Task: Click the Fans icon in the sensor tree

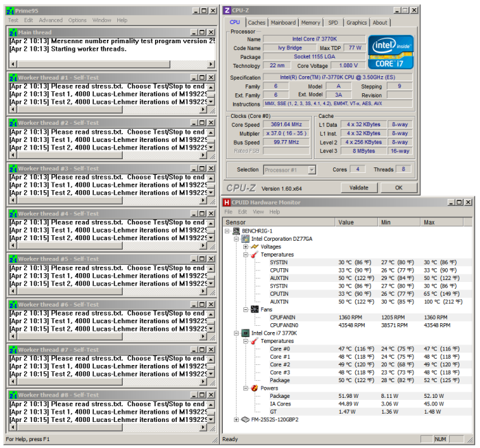Action: tap(254, 309)
